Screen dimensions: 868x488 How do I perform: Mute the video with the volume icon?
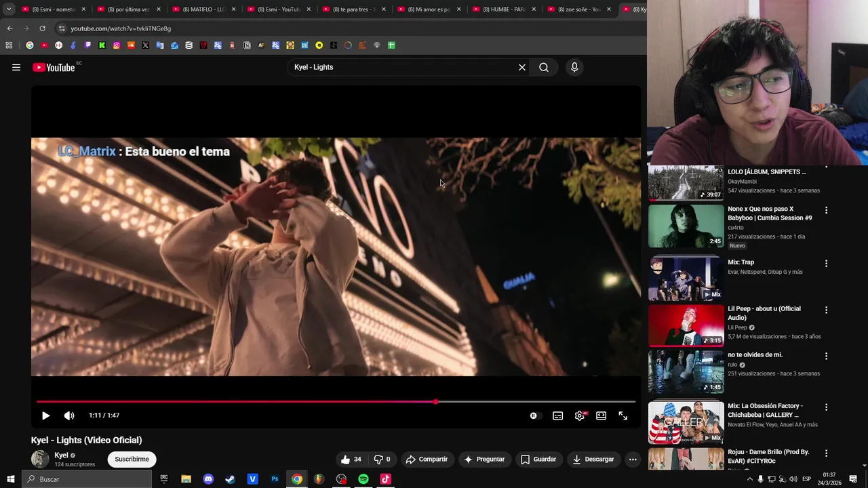pos(69,415)
